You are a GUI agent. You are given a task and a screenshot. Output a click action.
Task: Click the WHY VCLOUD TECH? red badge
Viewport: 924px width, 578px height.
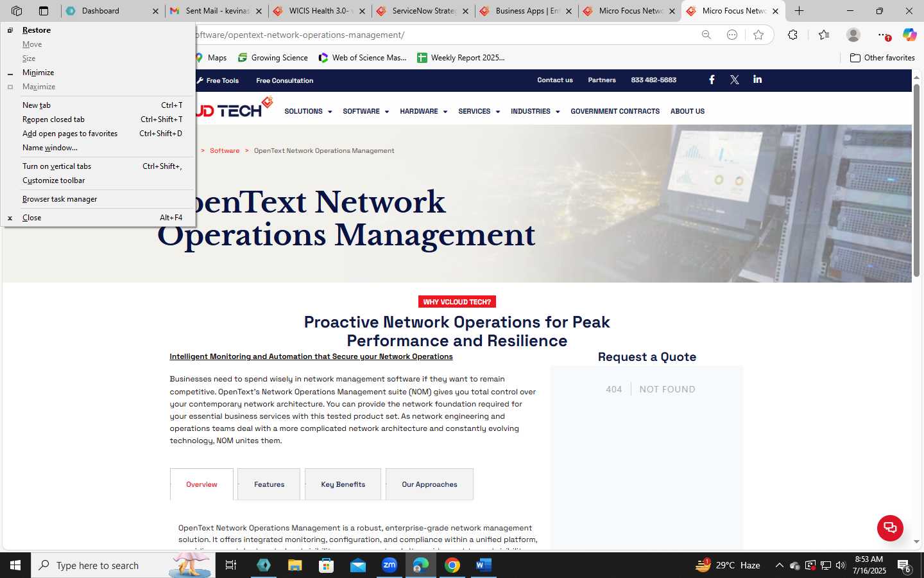pos(457,302)
